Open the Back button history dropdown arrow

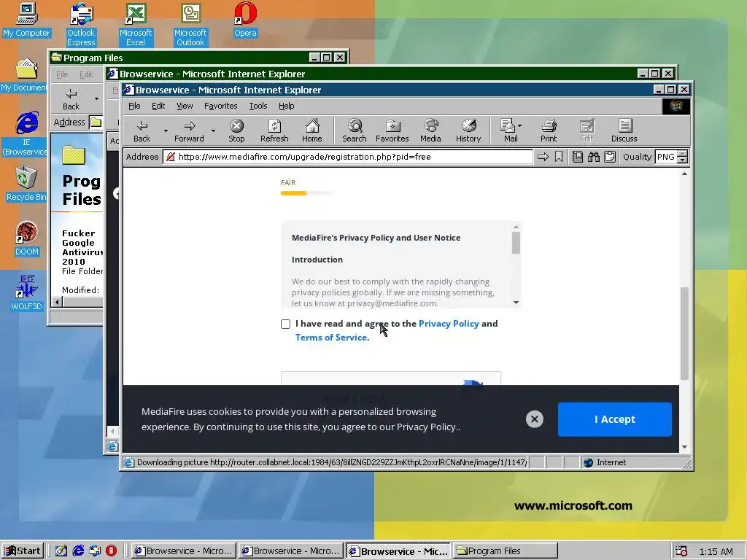(x=166, y=131)
